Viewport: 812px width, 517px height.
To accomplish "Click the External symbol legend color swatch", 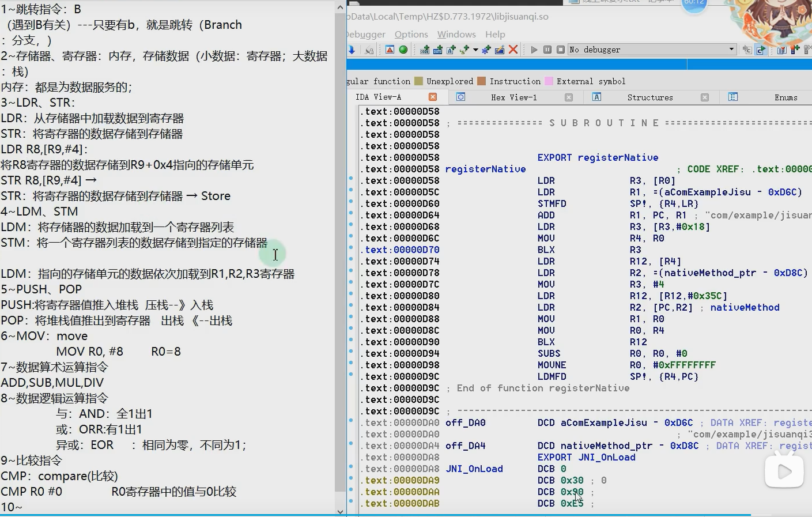I will [549, 81].
